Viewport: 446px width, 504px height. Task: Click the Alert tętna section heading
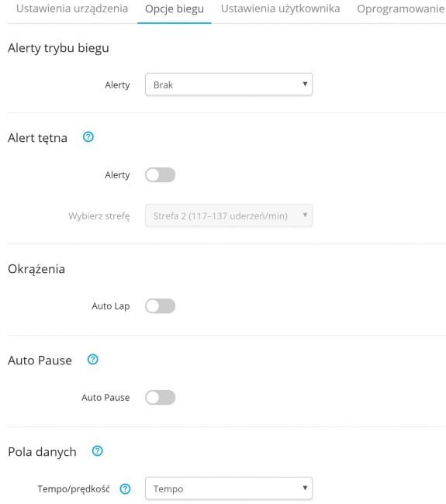(38, 138)
